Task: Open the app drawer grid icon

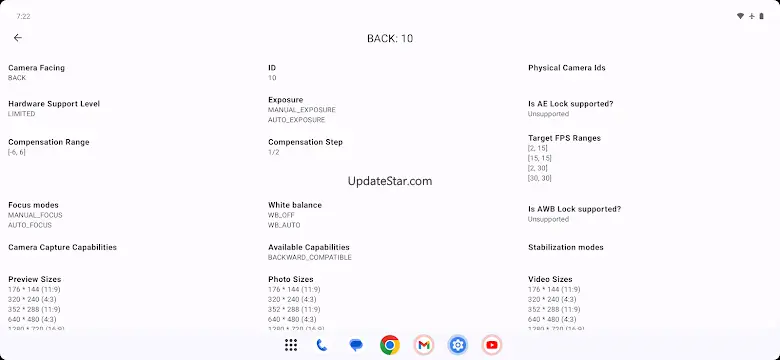Action: tap(291, 345)
